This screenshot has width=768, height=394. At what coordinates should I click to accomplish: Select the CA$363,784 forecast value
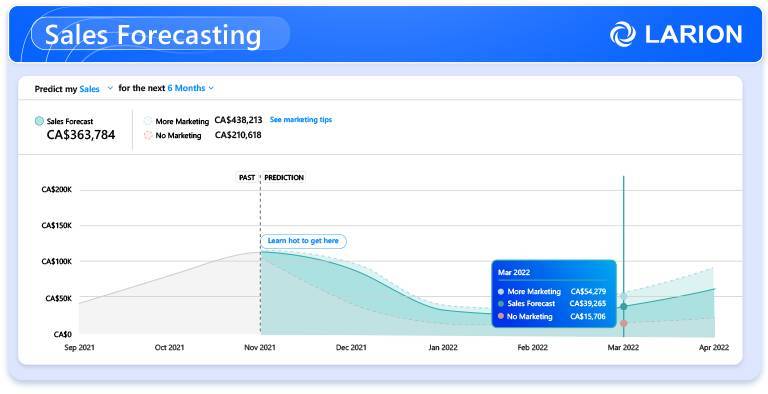click(81, 135)
